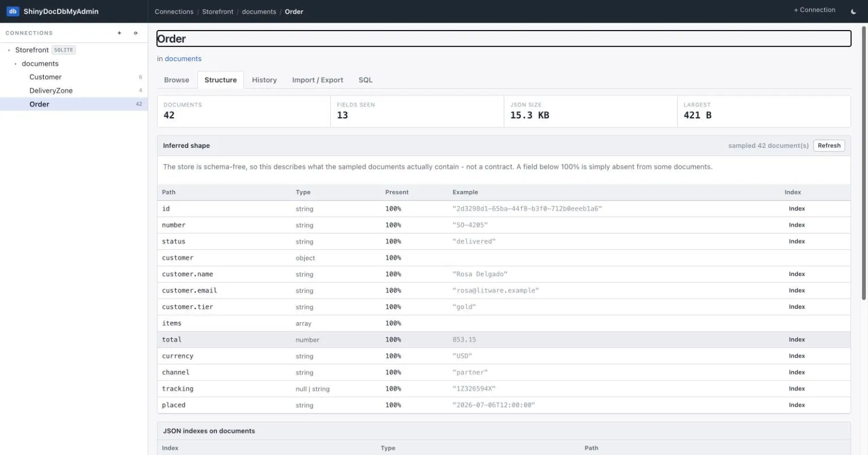
Task: Click Index for the tracking field
Action: tap(797, 389)
